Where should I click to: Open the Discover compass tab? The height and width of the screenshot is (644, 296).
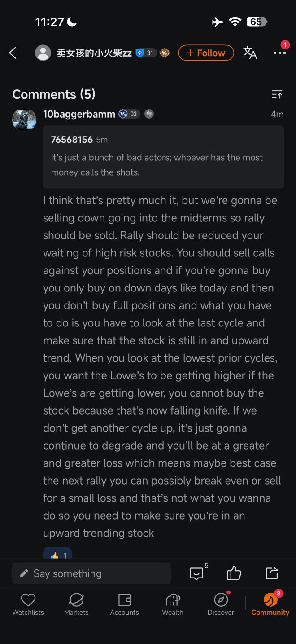pyautogui.click(x=221, y=604)
